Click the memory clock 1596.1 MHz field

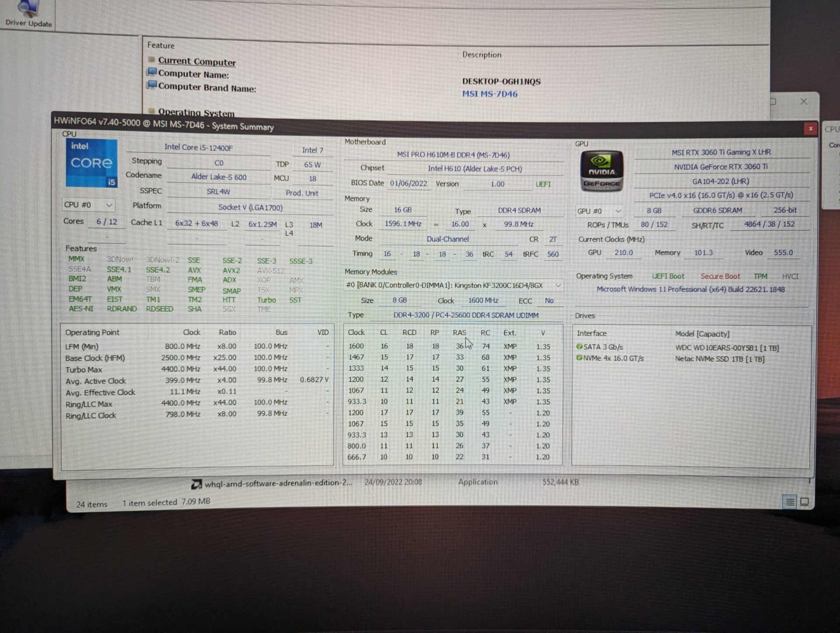click(402, 224)
